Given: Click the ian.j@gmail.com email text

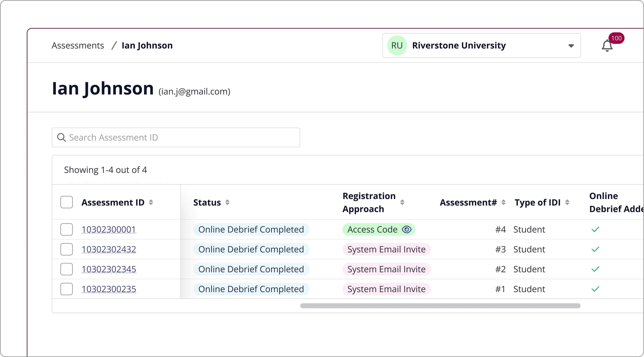Looking at the screenshot, I should point(195,92).
